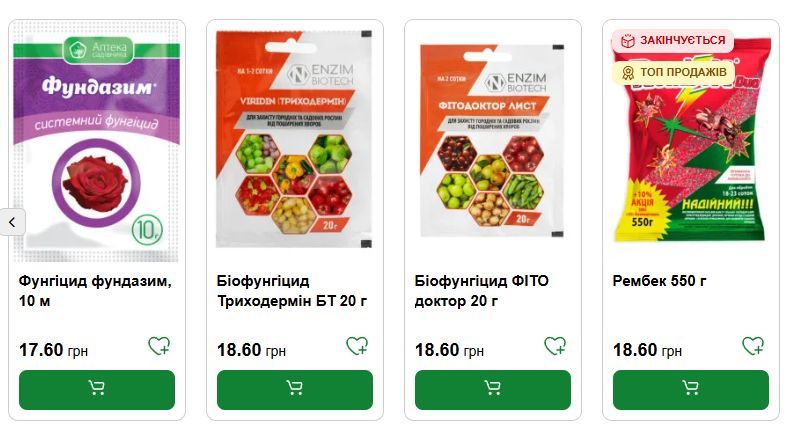
Task: View Фундазим rose package image
Action: pos(96,143)
